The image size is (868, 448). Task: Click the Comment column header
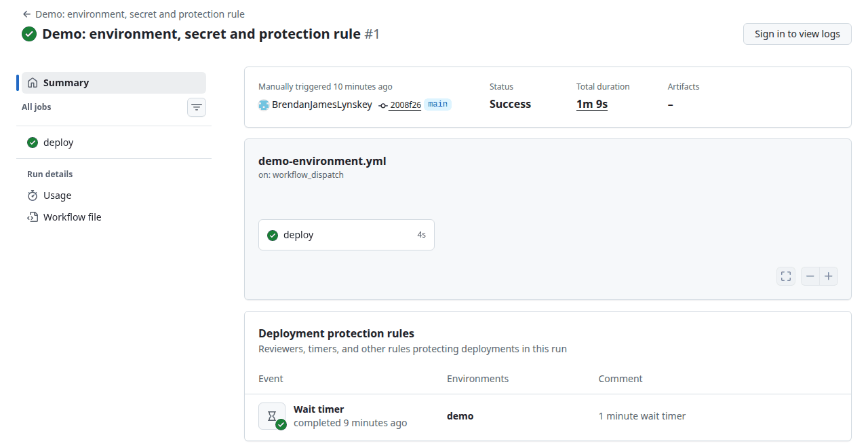620,379
